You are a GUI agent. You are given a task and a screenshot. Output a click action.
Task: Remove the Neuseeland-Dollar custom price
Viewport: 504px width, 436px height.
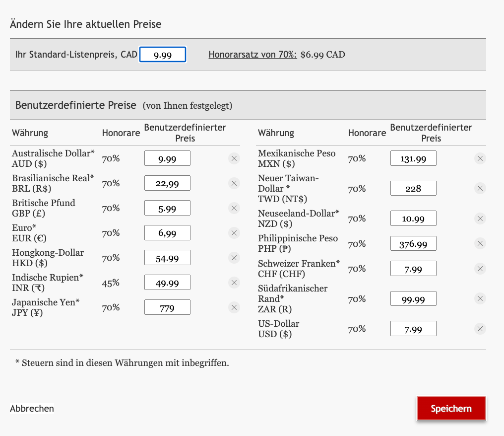pyautogui.click(x=480, y=218)
